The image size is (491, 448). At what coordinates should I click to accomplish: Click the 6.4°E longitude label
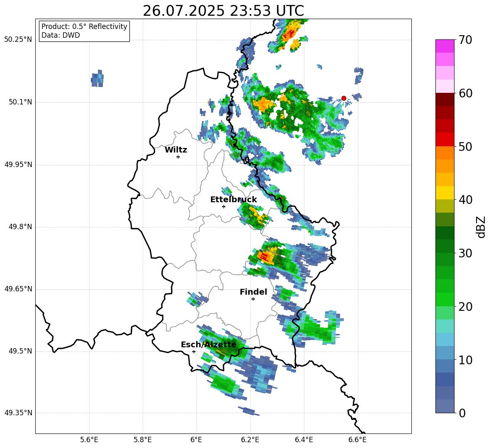304,440
